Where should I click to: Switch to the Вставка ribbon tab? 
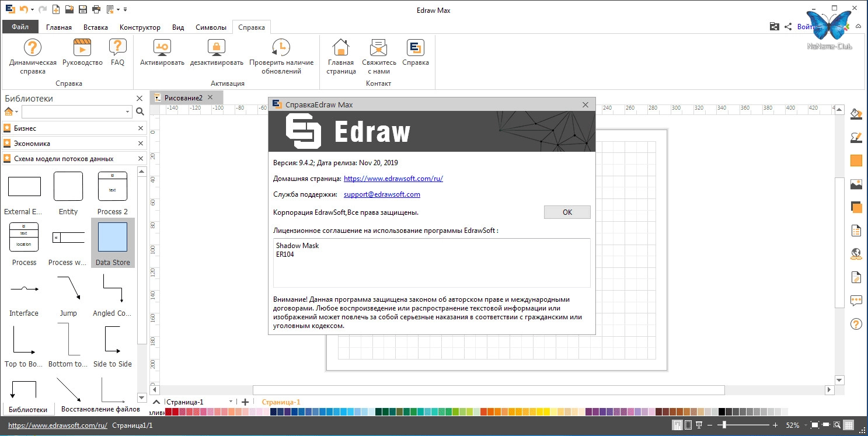(x=96, y=27)
